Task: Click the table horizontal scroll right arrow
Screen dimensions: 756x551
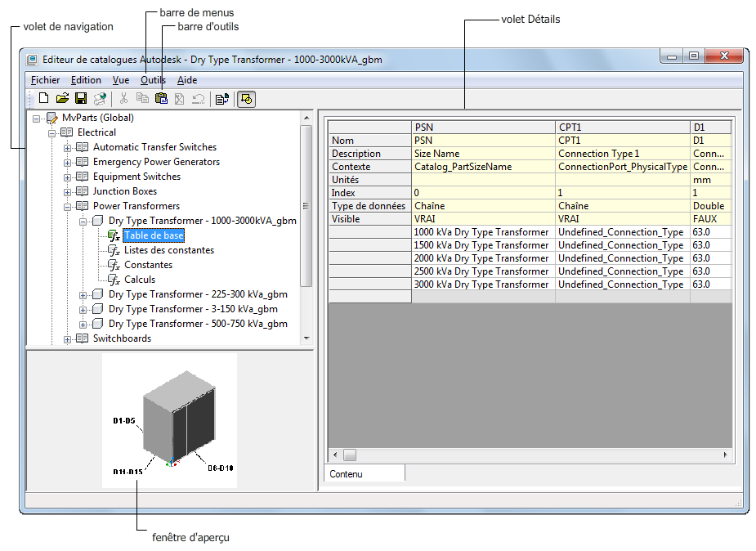Action: click(x=725, y=455)
